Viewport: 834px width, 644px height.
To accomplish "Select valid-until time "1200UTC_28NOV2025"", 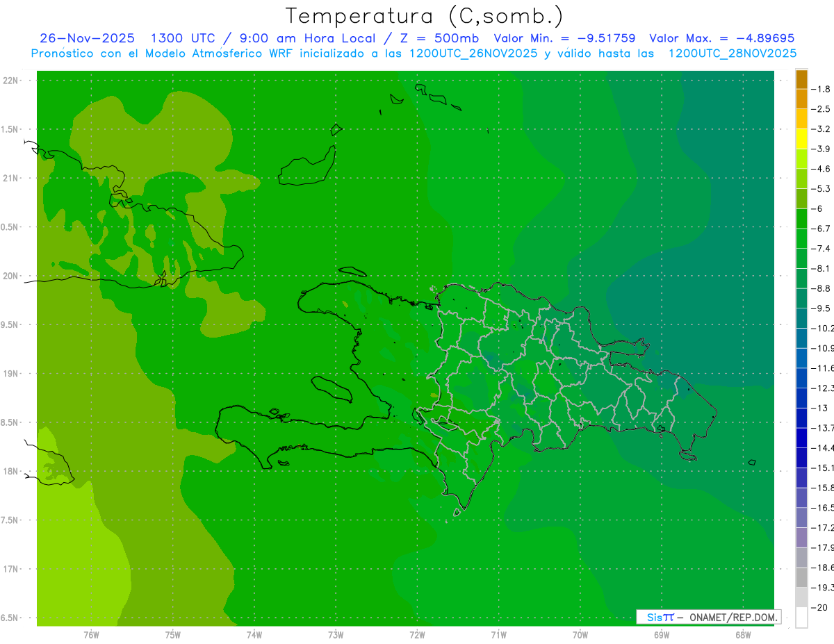I will coord(733,53).
